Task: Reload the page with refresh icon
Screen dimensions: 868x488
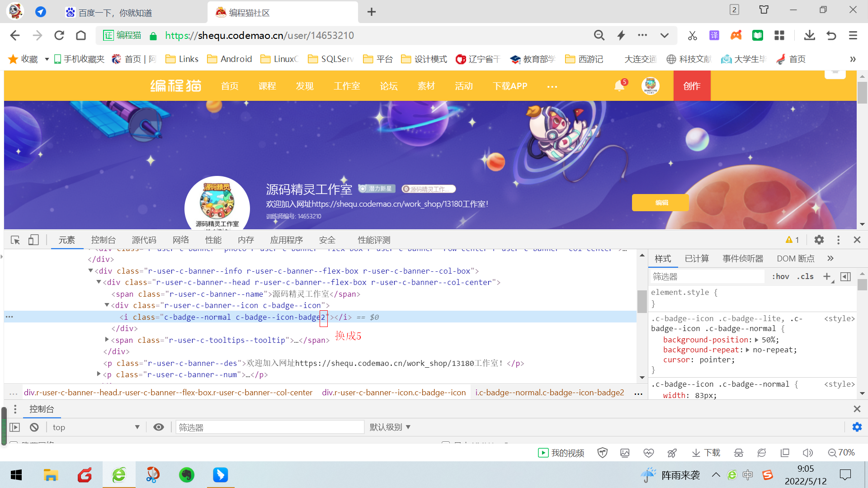Action: 59,35
